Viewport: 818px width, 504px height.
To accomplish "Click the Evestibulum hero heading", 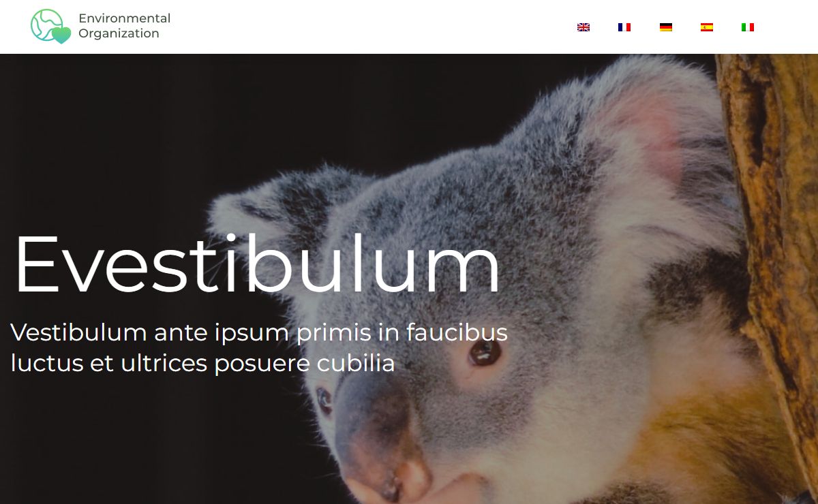I will pos(258,264).
